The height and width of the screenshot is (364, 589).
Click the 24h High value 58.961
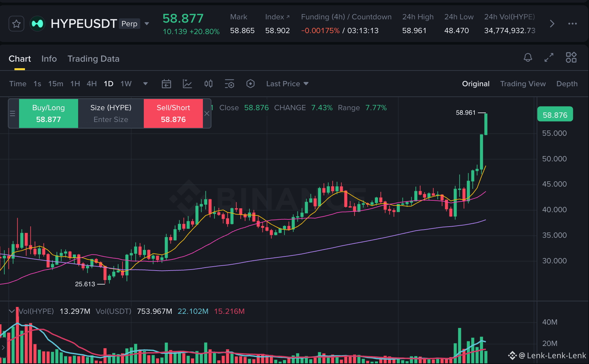pyautogui.click(x=414, y=30)
